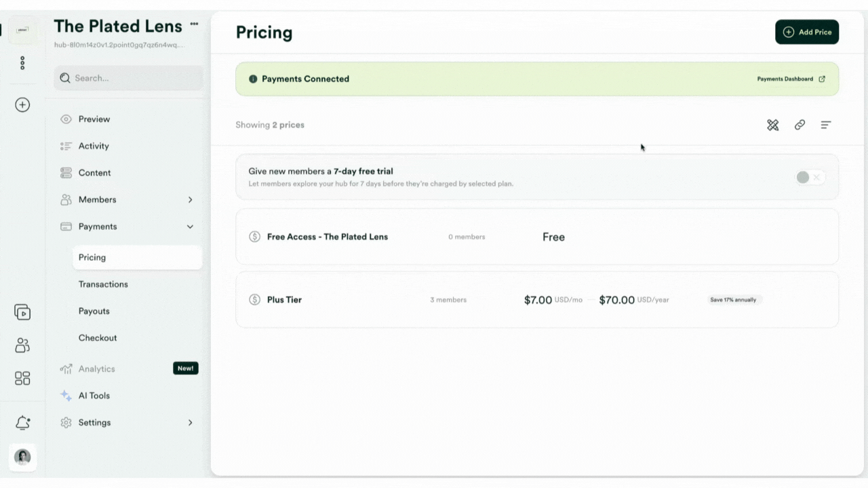
Task: Go to Activity page
Action: [94, 146]
